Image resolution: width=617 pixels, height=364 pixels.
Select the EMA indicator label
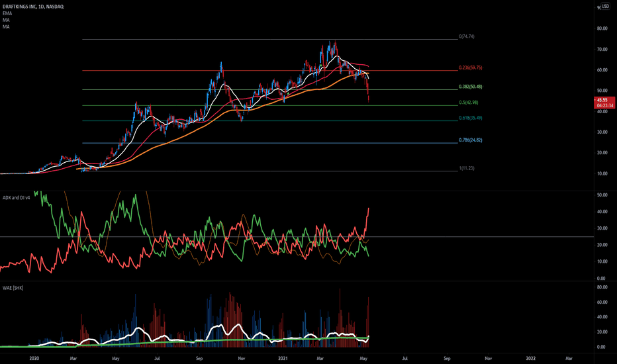pos(7,13)
